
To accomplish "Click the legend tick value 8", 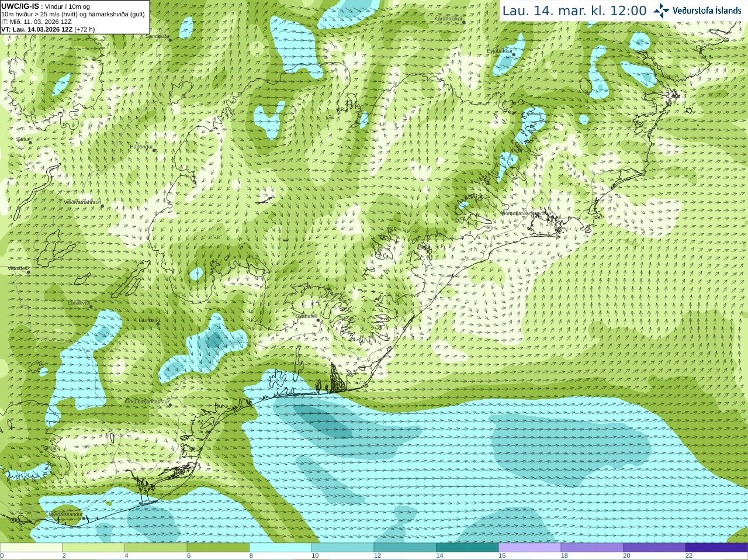I will (x=251, y=556).
